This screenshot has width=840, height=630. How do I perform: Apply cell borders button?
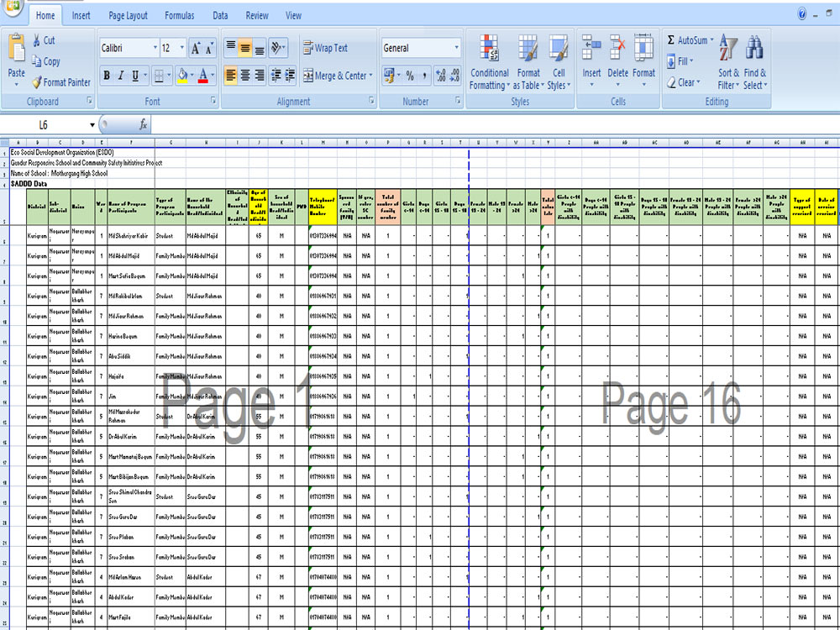(x=159, y=76)
